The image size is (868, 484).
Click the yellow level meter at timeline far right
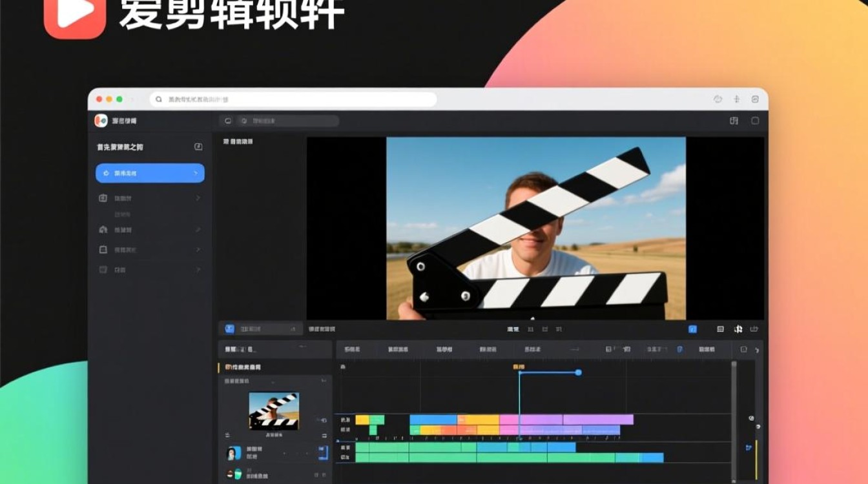click(x=756, y=459)
